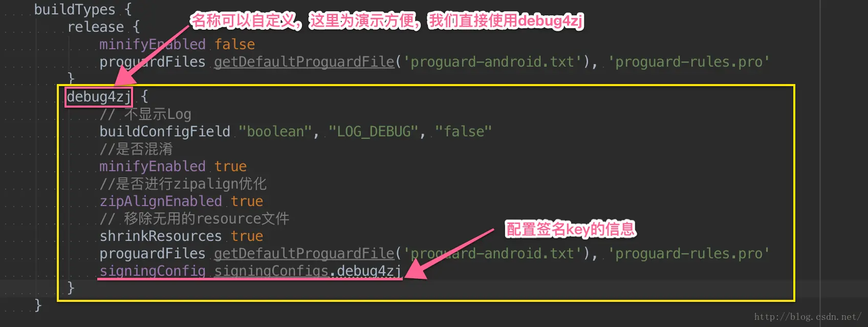Screen dimensions: 868x327
Task: Click getDefaultProguardFile inside debug4zj block
Action: [x=305, y=254]
